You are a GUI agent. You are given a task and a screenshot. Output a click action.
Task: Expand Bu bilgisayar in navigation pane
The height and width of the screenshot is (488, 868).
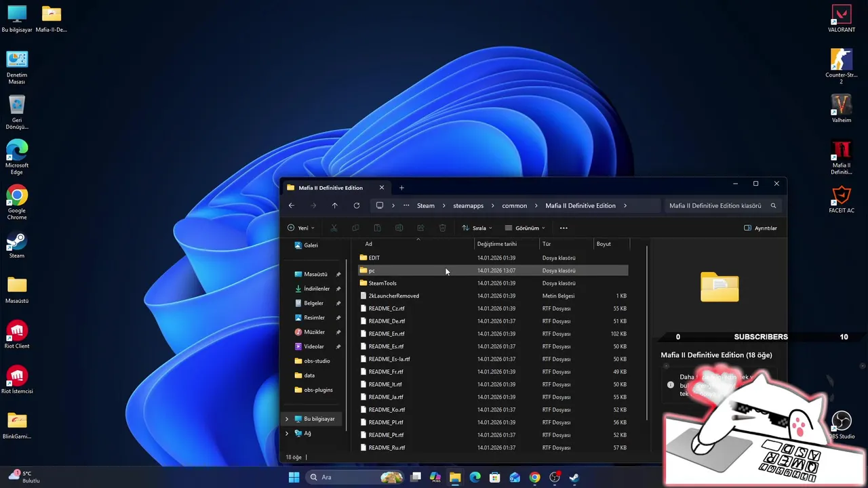click(287, 419)
